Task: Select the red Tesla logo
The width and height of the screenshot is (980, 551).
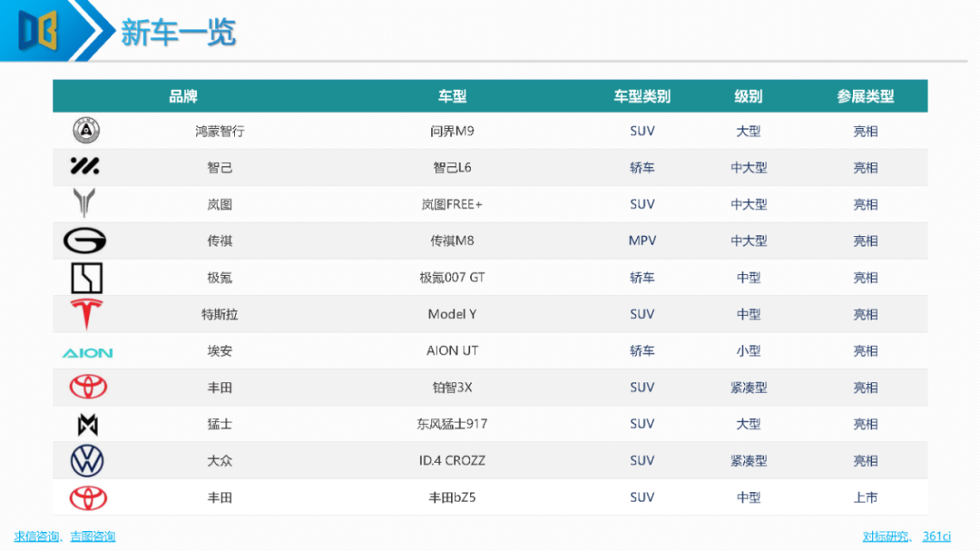Action: point(86,314)
